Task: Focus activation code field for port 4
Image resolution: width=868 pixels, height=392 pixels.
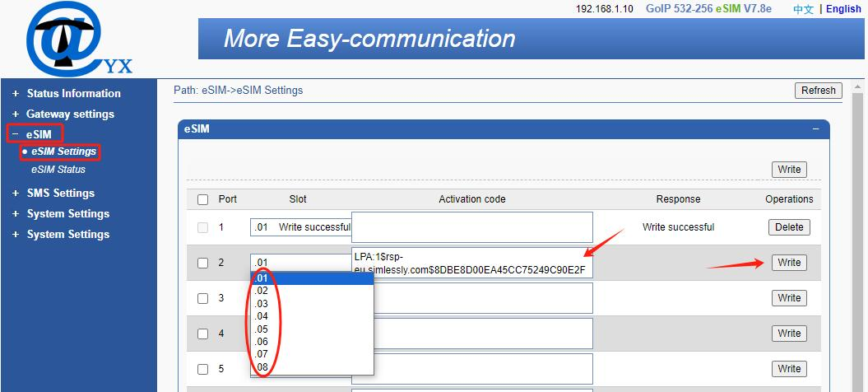Action: (x=483, y=334)
